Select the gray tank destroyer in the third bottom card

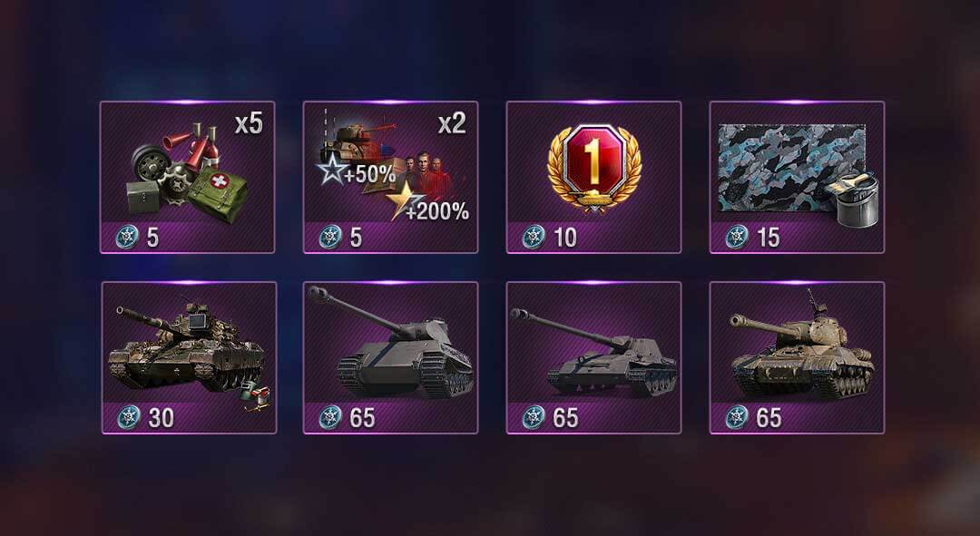point(593,357)
